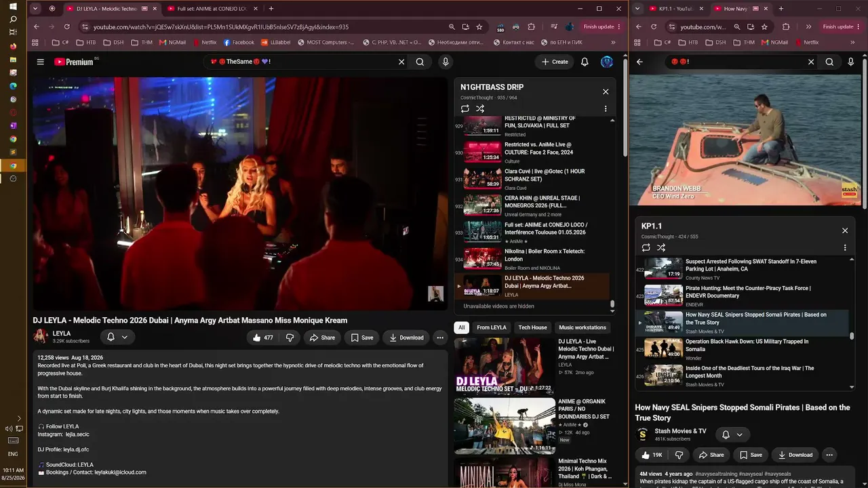This screenshot has width=868, height=488.
Task: Open notification preferences dropdown for LEYLA channel
Action: pos(117,337)
